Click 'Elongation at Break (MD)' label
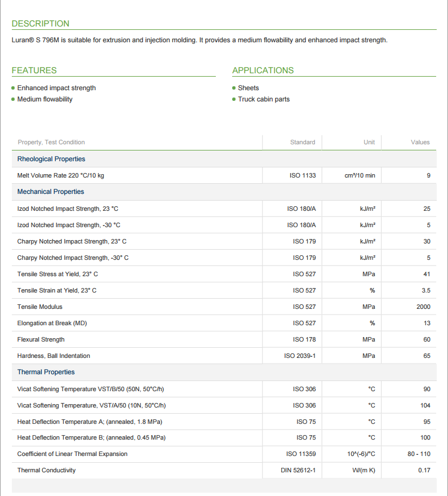Screen dimensions: 448x496 [x=52, y=324]
